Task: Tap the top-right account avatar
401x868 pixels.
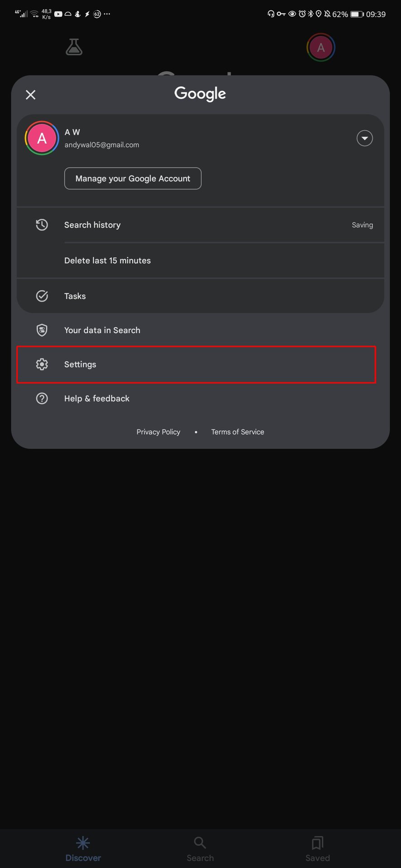Action: [321, 47]
